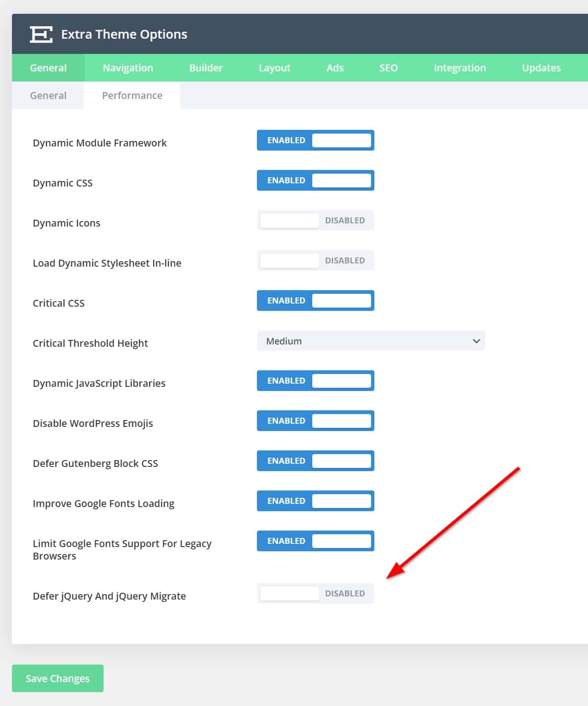Open the Navigation tab
This screenshot has height=706, width=588.
(x=128, y=68)
